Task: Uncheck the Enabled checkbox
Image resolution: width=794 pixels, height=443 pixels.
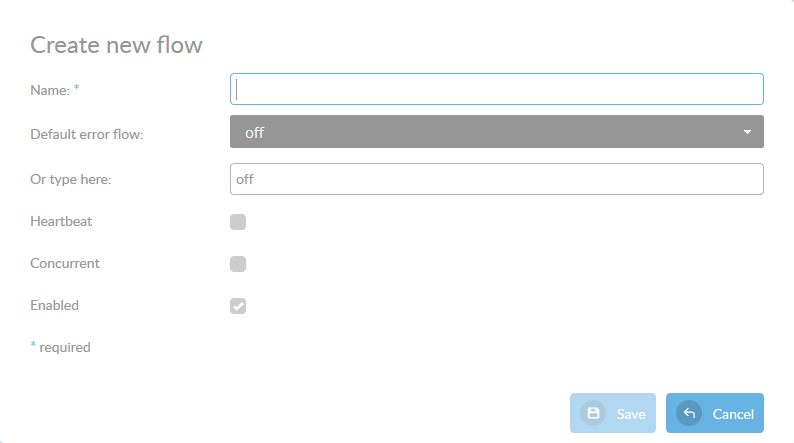Action: [238, 306]
